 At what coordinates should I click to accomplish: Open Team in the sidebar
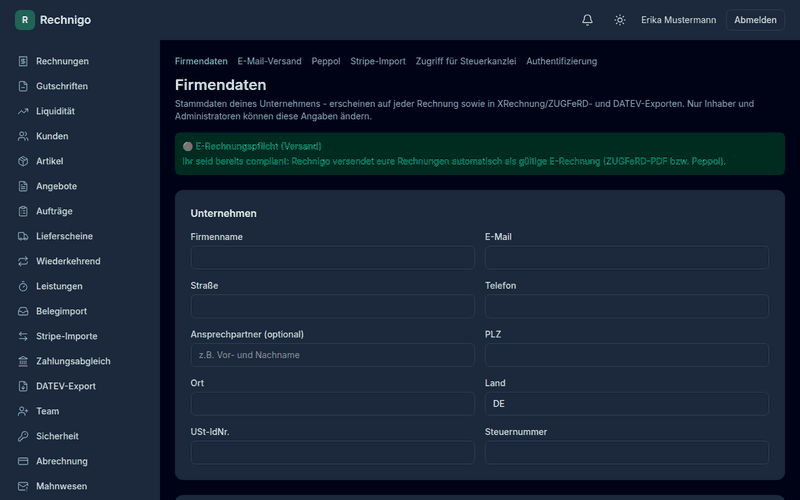tap(47, 411)
